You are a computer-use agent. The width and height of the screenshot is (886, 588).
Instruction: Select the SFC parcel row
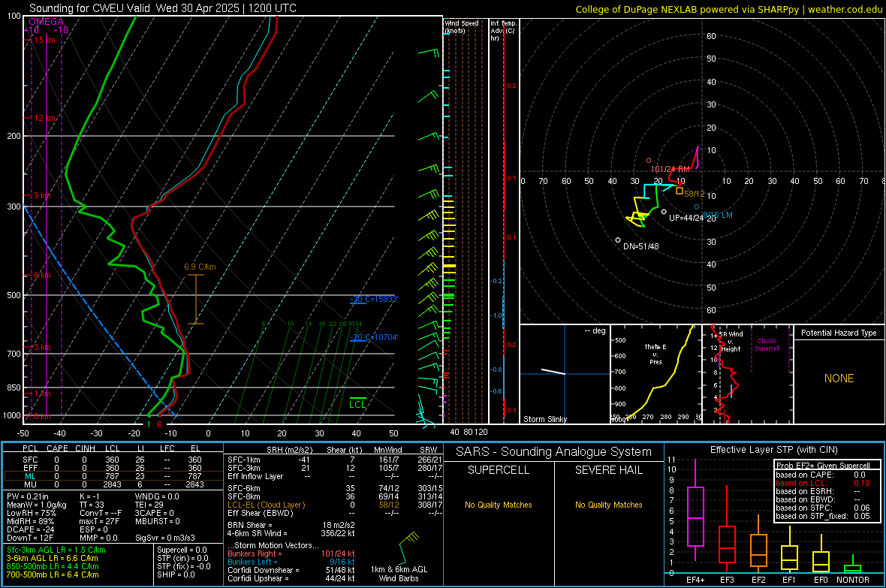[x=113, y=460]
